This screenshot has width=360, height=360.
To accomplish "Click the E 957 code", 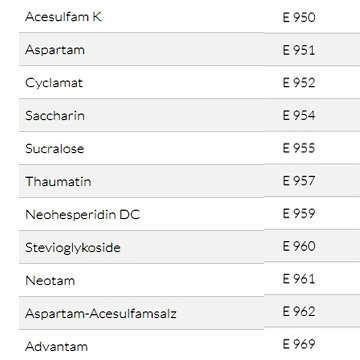I will pyautogui.click(x=299, y=181).
